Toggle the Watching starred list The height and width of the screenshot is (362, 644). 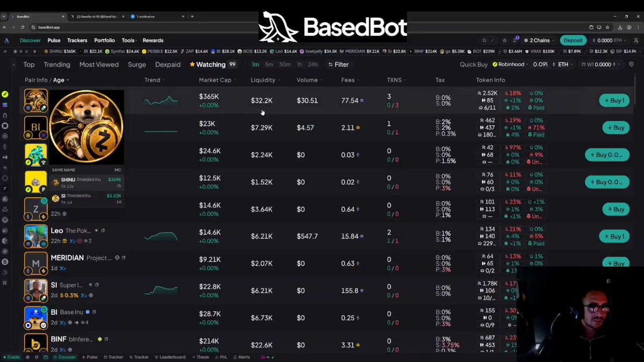point(213,64)
